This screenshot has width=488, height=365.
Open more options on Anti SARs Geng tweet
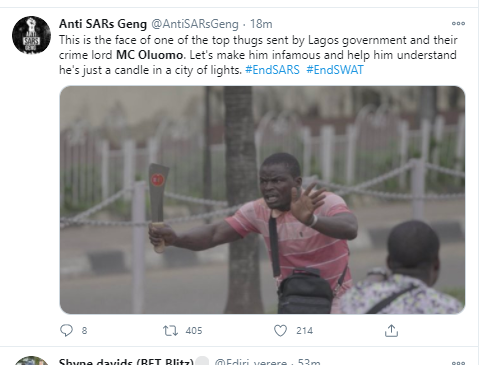click(x=458, y=23)
